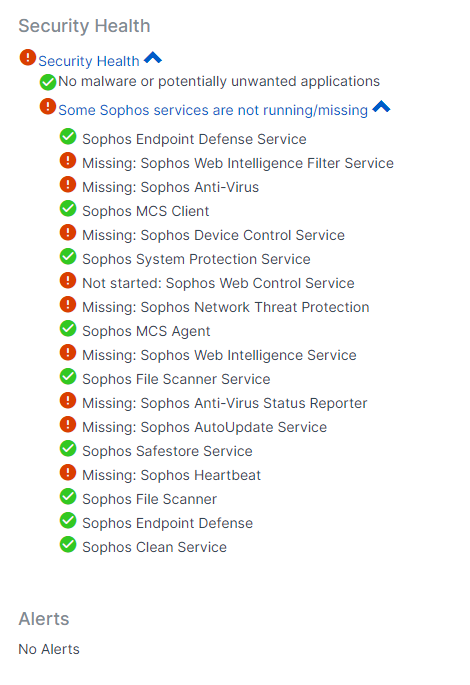Click red alert icon beside Security Health
This screenshot has height=685, width=470.
28,57
